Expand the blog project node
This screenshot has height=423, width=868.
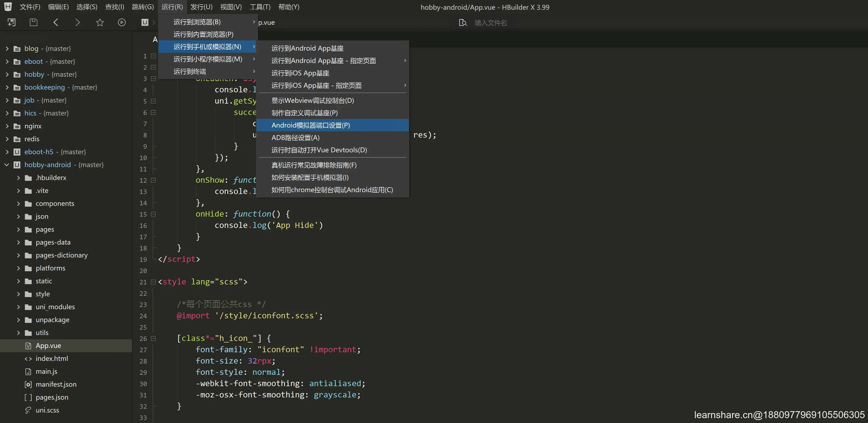(x=7, y=49)
